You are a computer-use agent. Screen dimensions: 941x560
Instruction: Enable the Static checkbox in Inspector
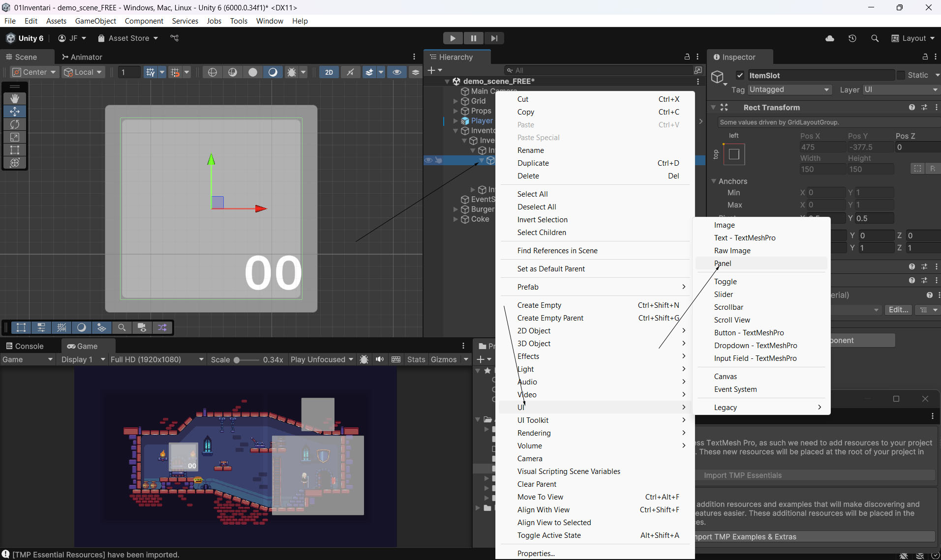pyautogui.click(x=901, y=75)
